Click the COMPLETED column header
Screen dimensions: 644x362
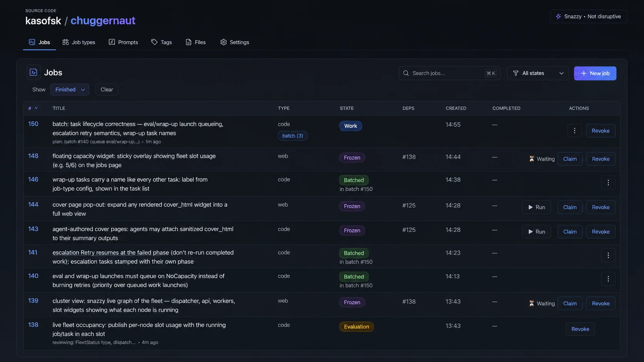pyautogui.click(x=506, y=108)
